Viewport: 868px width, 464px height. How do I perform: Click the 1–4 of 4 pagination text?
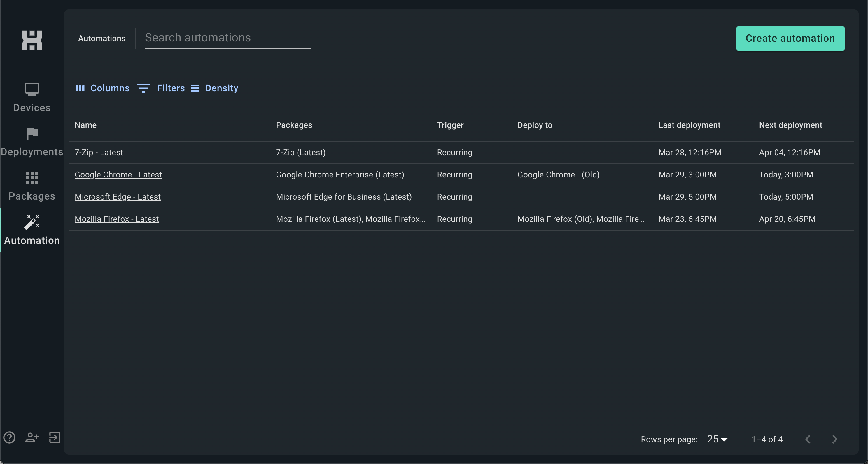(x=767, y=439)
